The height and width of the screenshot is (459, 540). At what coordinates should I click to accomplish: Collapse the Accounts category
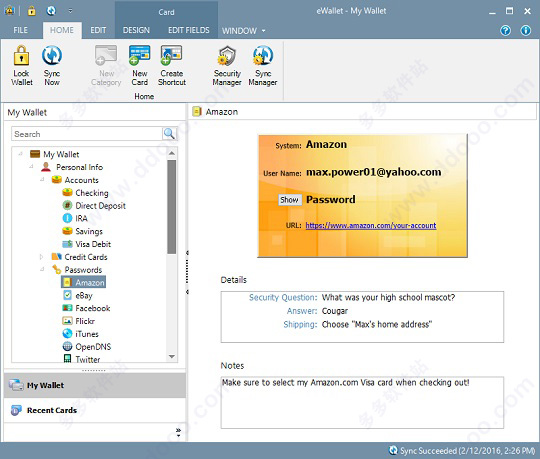pos(42,179)
